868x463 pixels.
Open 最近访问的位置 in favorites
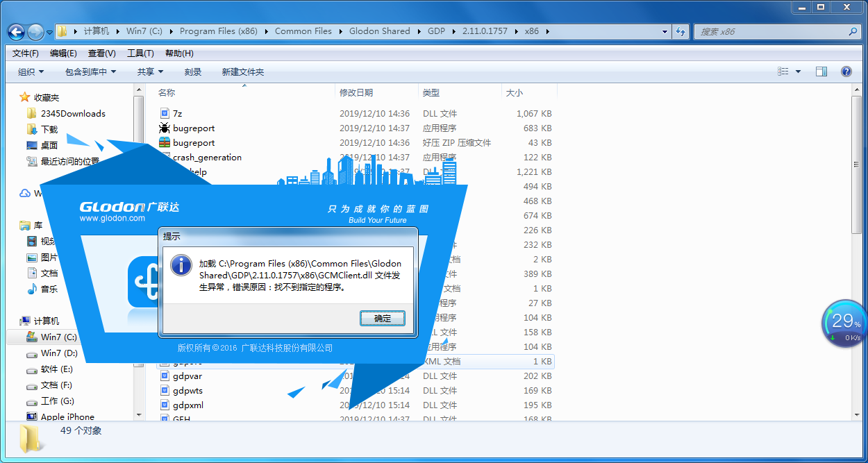[70, 161]
